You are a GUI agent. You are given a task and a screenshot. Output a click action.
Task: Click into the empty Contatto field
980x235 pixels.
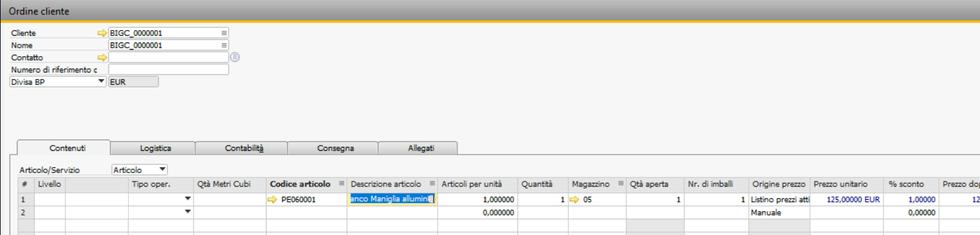click(169, 57)
